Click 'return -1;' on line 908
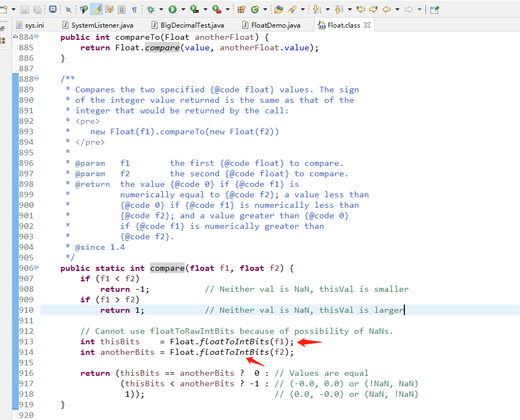Viewport: 520px width, 420px height. point(124,289)
